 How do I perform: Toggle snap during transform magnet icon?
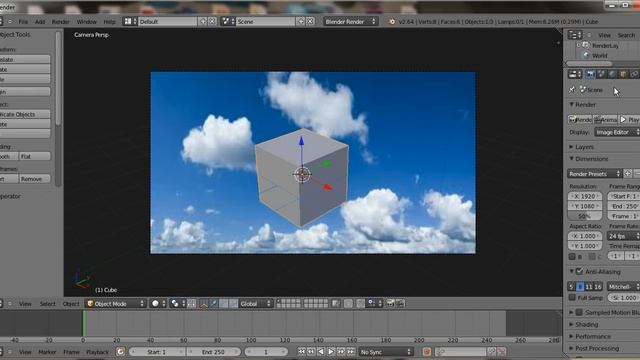coord(360,304)
